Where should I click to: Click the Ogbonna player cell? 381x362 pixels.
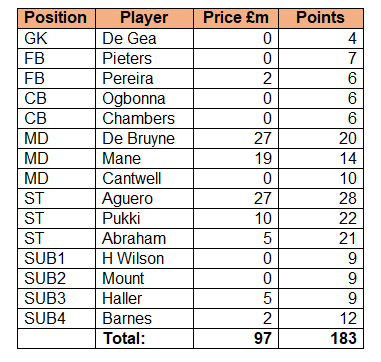click(144, 98)
